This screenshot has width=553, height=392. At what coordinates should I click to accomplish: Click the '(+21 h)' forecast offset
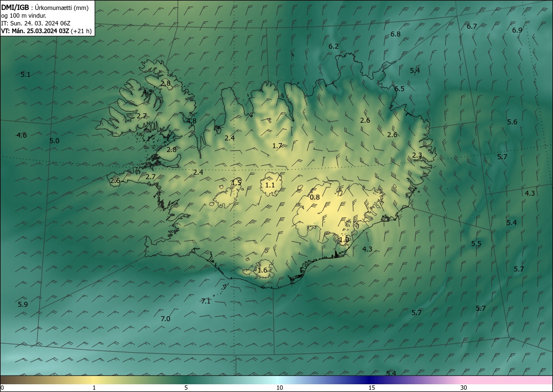[x=81, y=31]
